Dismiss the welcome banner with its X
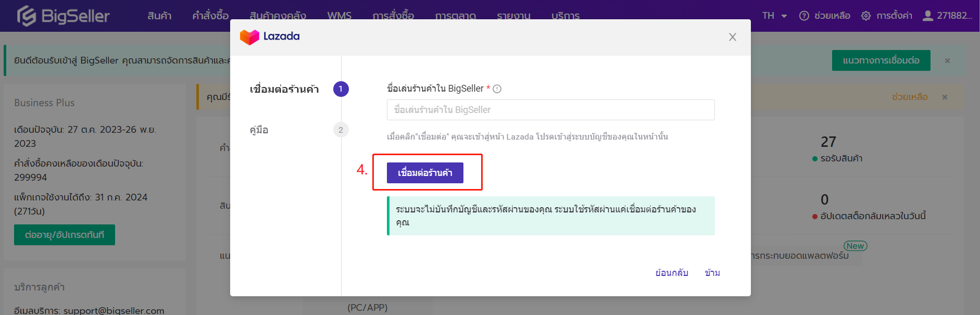This screenshot has height=315, width=980. pyautogui.click(x=948, y=60)
